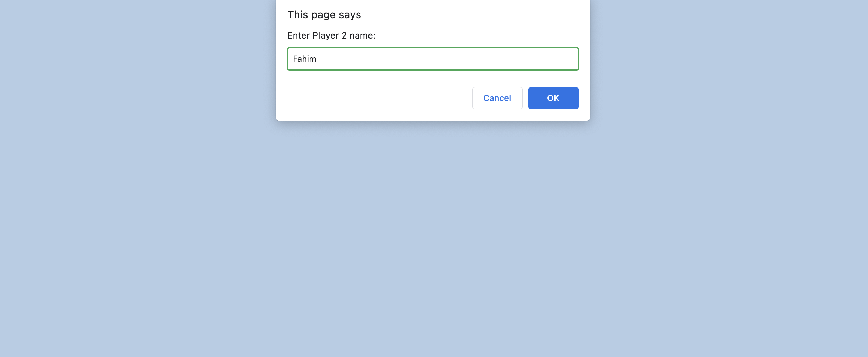868x357 pixels.
Task: Confirm the name with the OK button
Action: [x=553, y=98]
